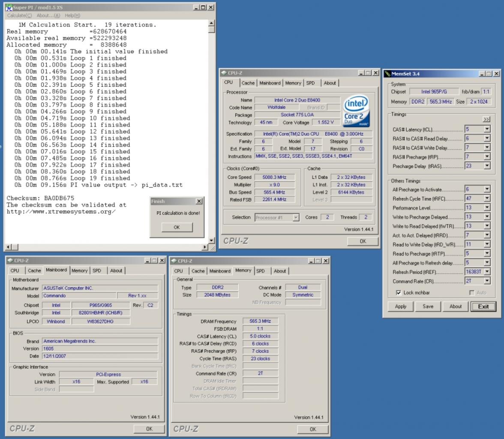Viewport: 504px width, 439px height.
Task: Open the Read to Precharge (tRTP) dropdown
Action: (487, 253)
